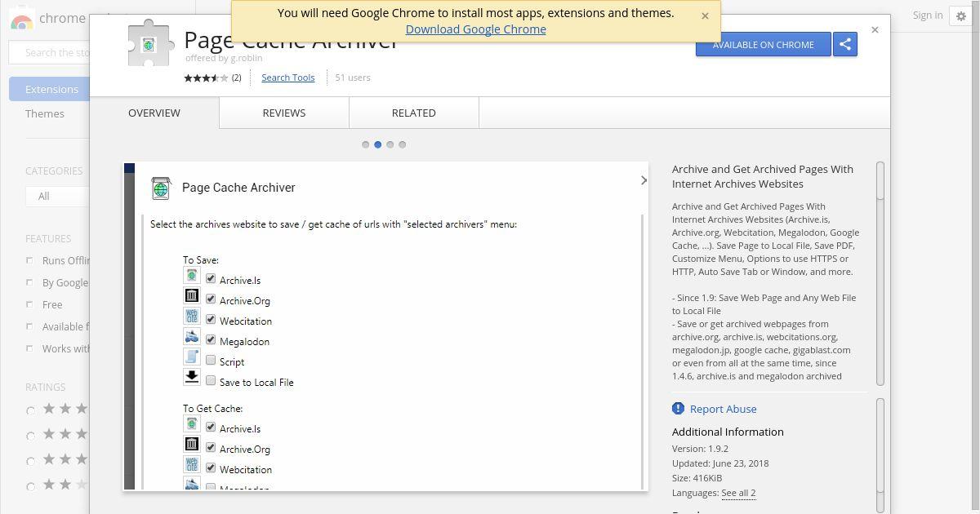
Task: Click the Megalodon icon under To Save
Action: (191, 336)
